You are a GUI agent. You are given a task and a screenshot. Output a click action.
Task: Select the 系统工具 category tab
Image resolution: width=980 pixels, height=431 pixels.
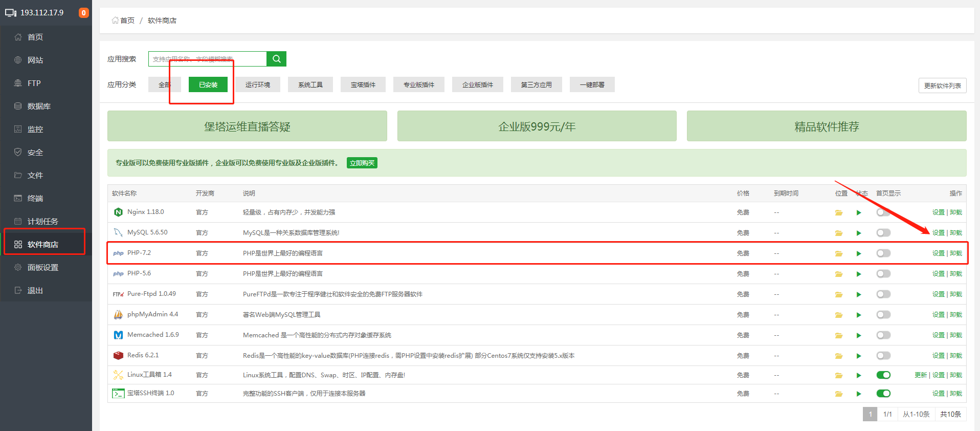pos(310,84)
